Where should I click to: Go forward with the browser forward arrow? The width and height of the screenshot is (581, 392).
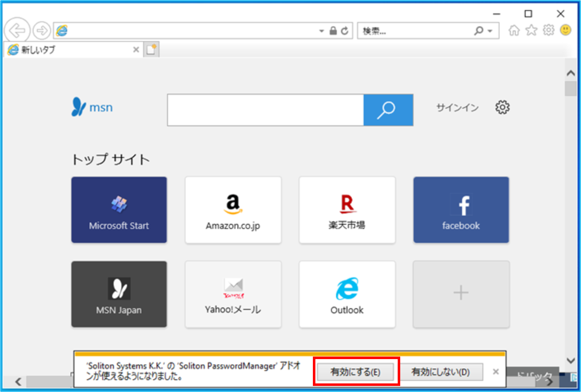tap(42, 31)
